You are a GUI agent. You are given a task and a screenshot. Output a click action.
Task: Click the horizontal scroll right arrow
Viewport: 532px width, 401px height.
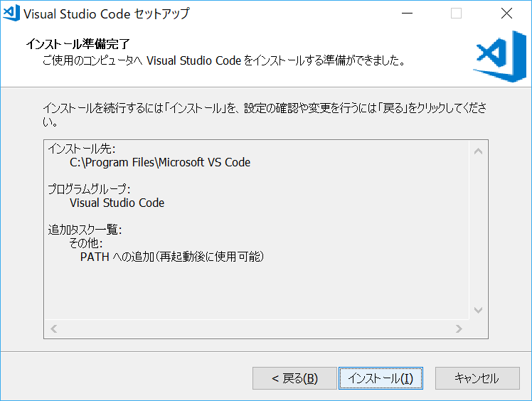pyautogui.click(x=459, y=328)
